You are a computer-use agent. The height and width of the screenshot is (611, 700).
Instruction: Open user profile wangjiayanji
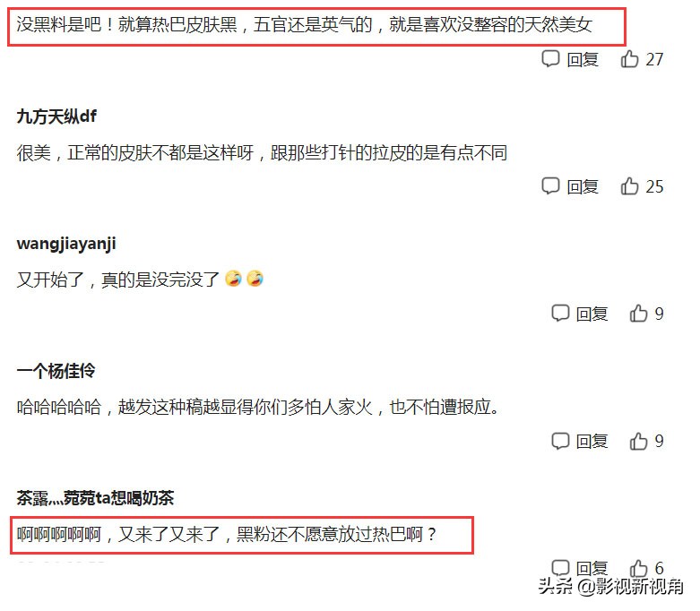tap(66, 245)
